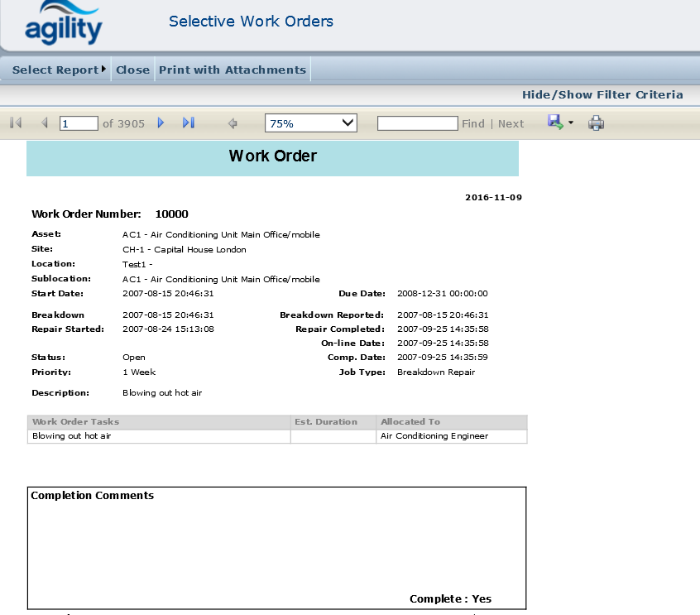Focus the current page number field
This screenshot has height=615, width=700.
79,123
